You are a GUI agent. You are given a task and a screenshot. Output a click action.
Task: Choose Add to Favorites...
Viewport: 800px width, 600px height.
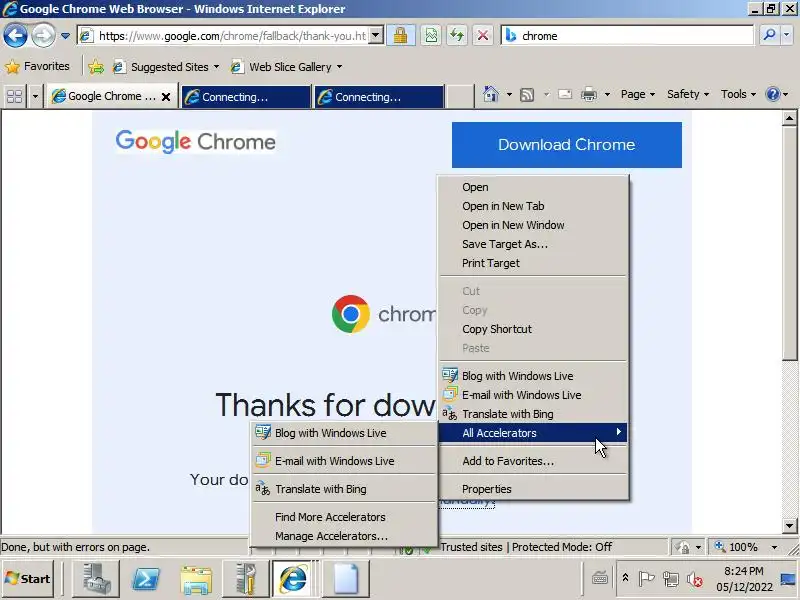coord(534,461)
